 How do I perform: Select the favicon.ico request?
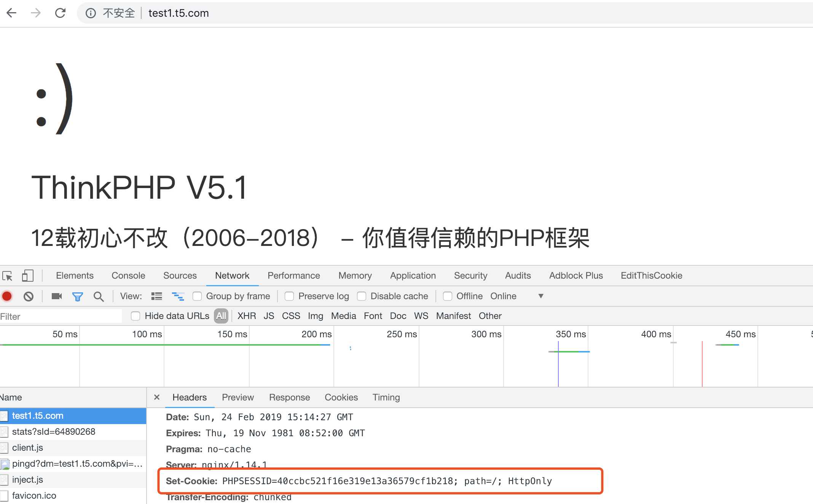coord(73,496)
